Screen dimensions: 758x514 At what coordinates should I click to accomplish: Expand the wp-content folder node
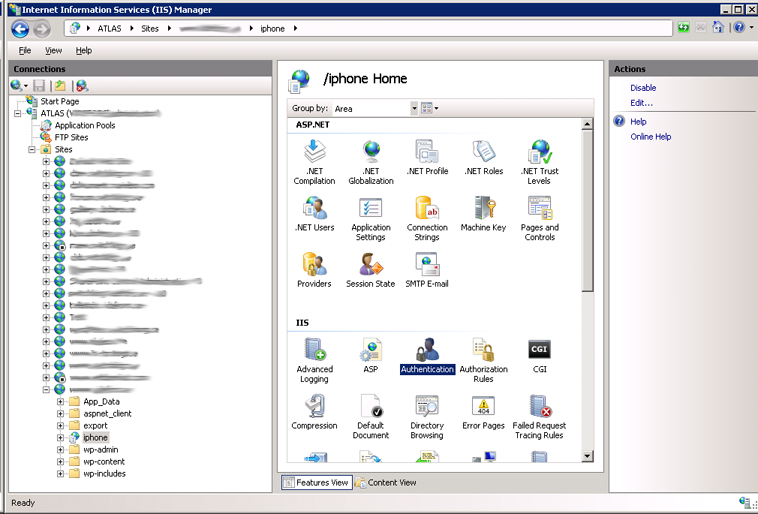coord(60,462)
